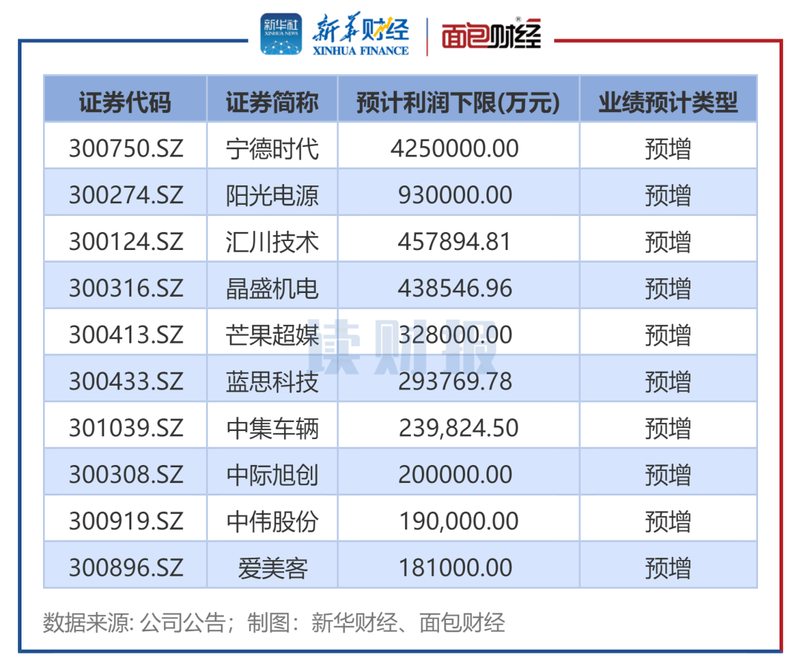This screenshot has width=801, height=672.
Task: Click the 宁德时代 name cell
Action: pyautogui.click(x=272, y=149)
